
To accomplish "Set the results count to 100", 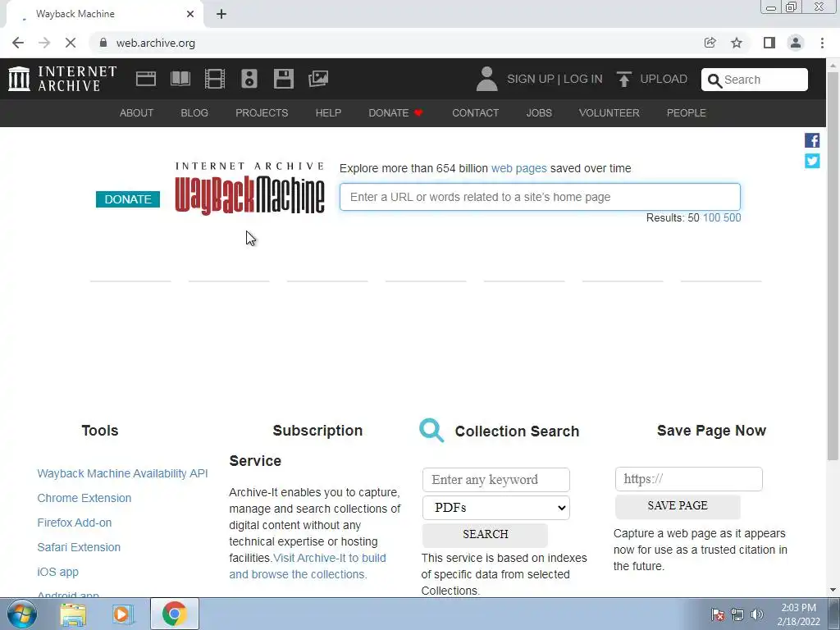I will tap(711, 217).
